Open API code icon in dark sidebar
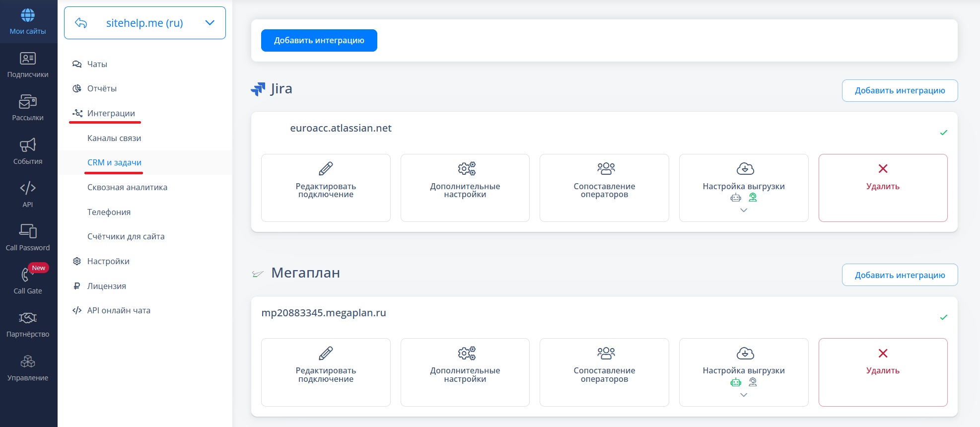This screenshot has height=427, width=980. point(28,188)
